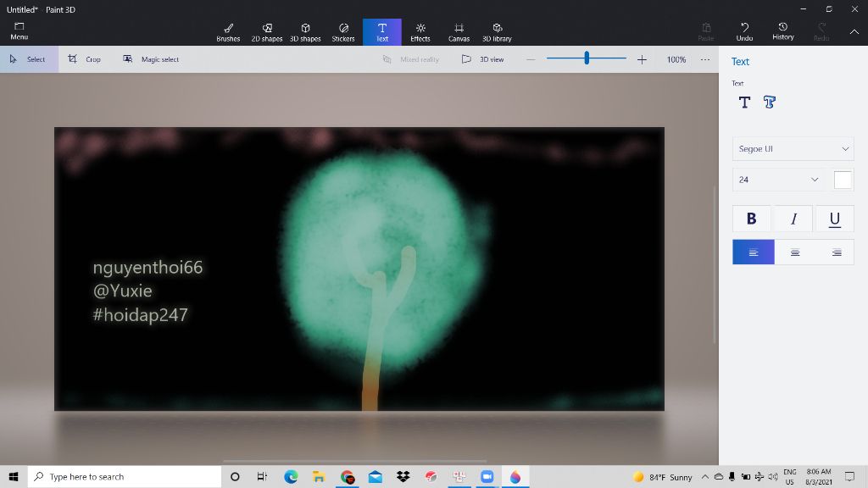The image size is (868, 488).
Task: Open the 3D library
Action: [497, 32]
